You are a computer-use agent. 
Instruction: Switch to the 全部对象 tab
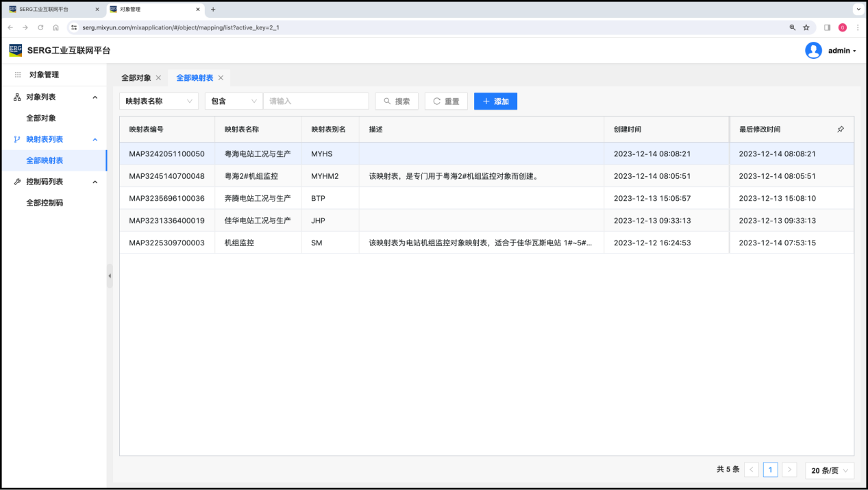pyautogui.click(x=136, y=78)
